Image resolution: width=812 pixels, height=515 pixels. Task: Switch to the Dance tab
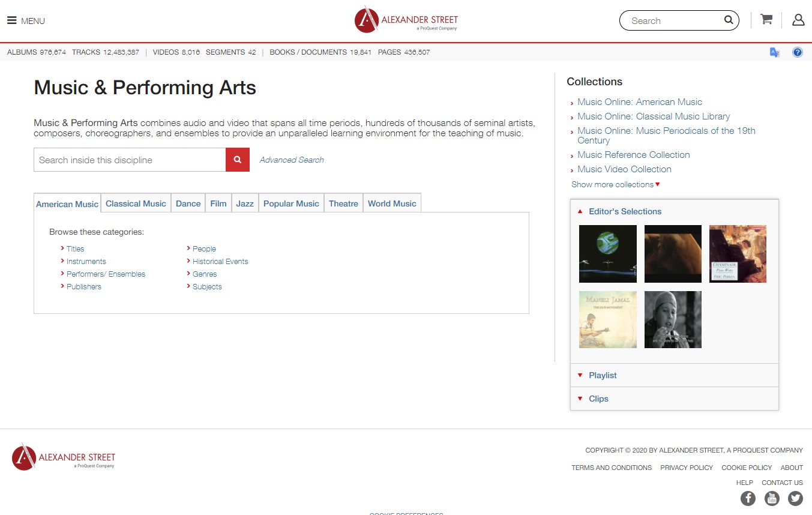188,203
